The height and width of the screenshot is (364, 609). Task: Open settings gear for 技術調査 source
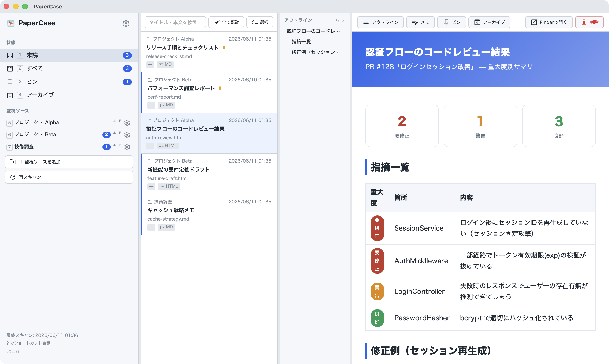(x=127, y=147)
